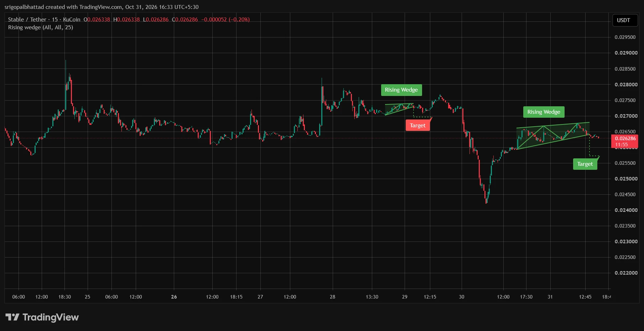644x331 pixels.
Task: Click the 0.024000 price axis label
Action: pyautogui.click(x=626, y=210)
